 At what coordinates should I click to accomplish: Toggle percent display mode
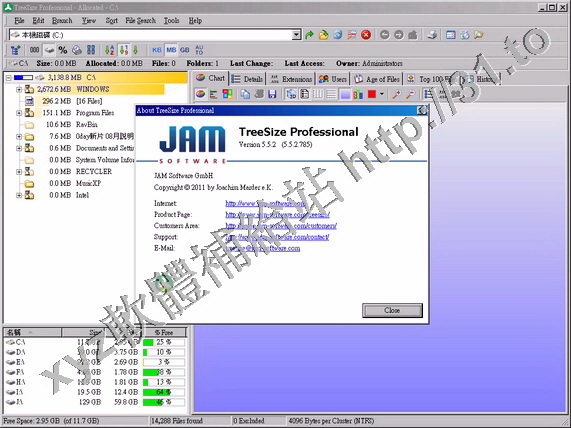tap(63, 50)
